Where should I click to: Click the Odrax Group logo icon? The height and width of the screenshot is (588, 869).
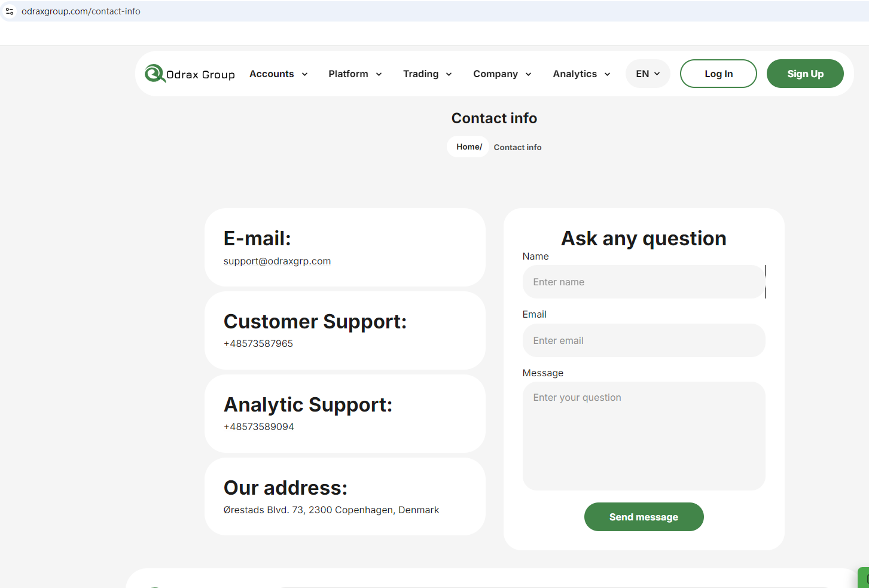pos(155,74)
